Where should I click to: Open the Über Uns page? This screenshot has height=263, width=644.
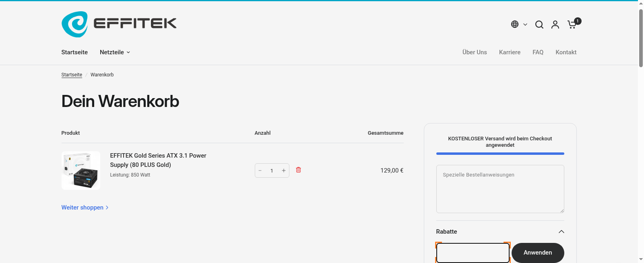point(475,52)
